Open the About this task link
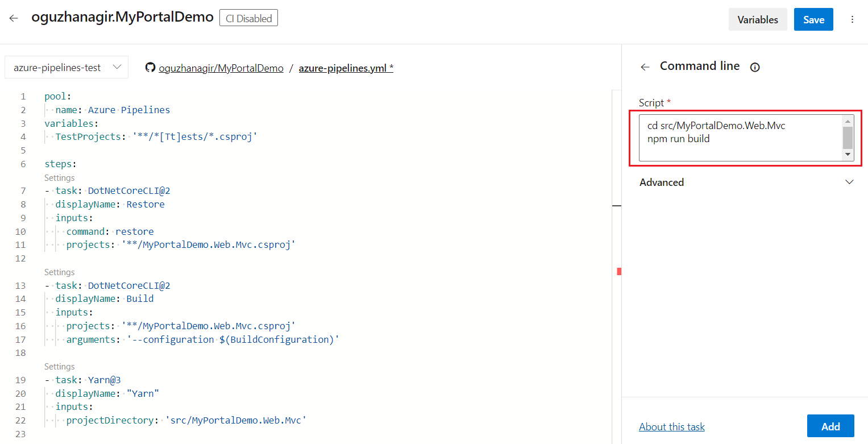The height and width of the screenshot is (444, 868). pyautogui.click(x=671, y=426)
